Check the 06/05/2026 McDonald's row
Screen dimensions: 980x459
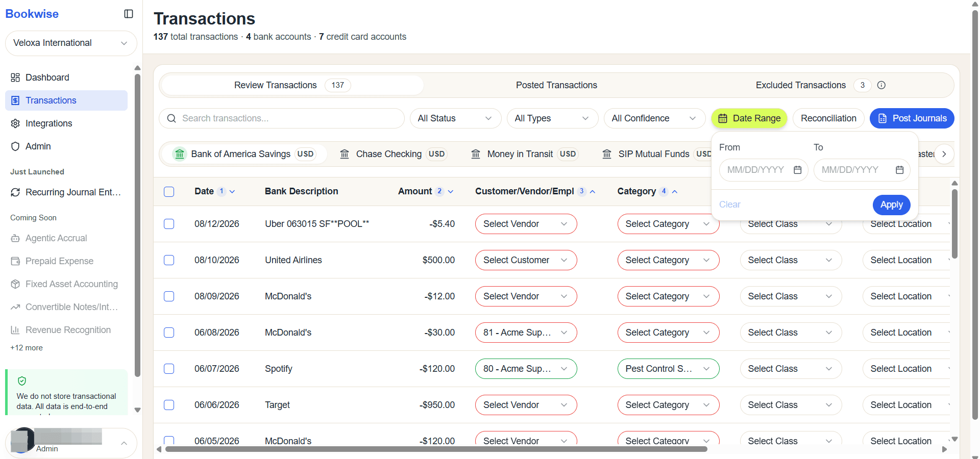[x=169, y=441]
